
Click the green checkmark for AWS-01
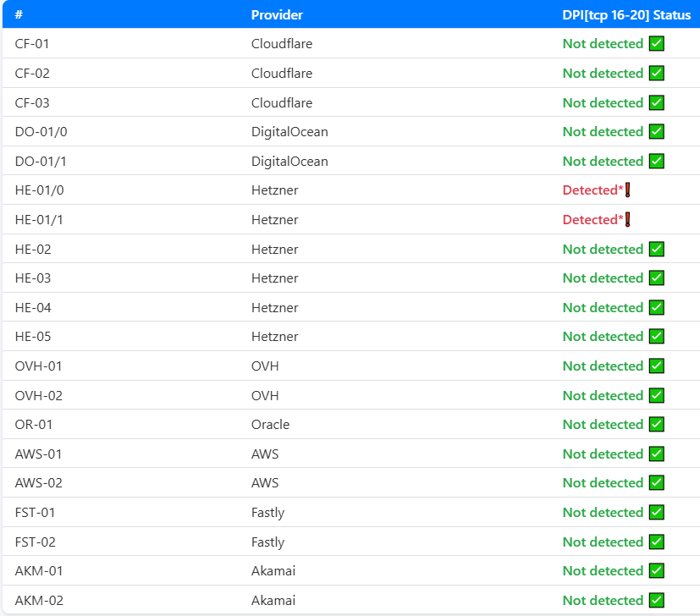coord(656,454)
